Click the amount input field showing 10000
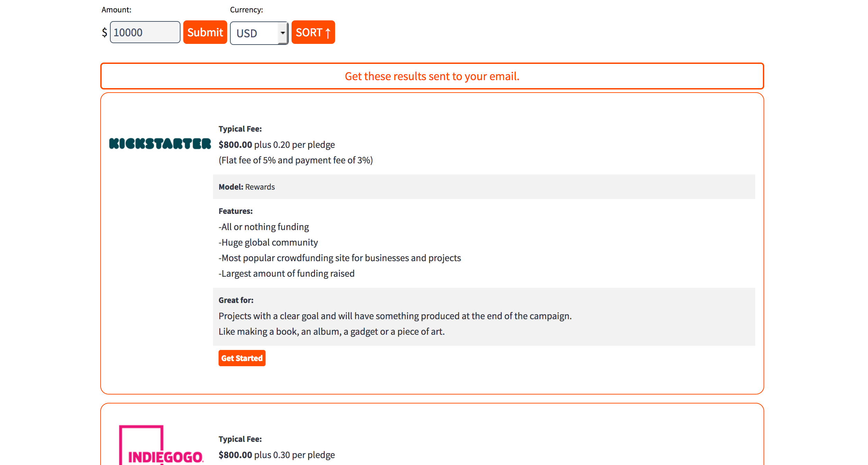Screen dimensions: 868x465 (145, 32)
